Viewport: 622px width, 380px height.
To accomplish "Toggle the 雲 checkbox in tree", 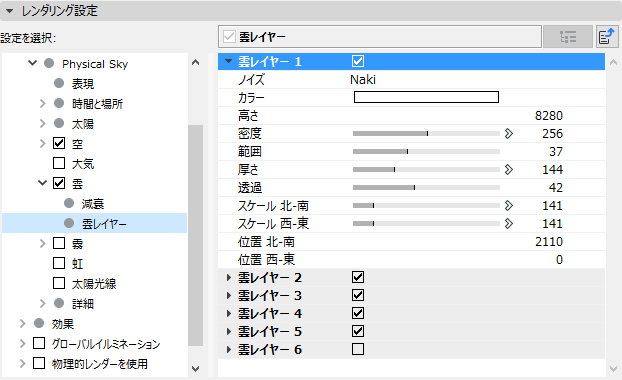I will 59,183.
